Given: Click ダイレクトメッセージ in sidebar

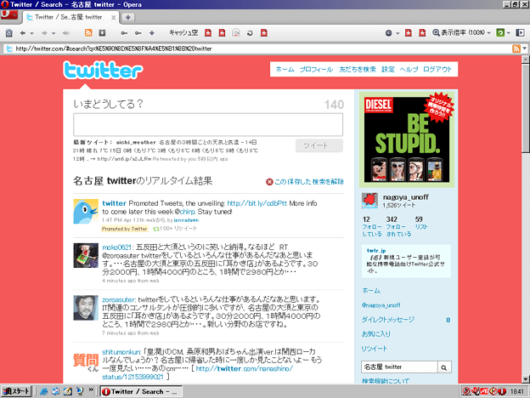Looking at the screenshot, I should point(388,320).
